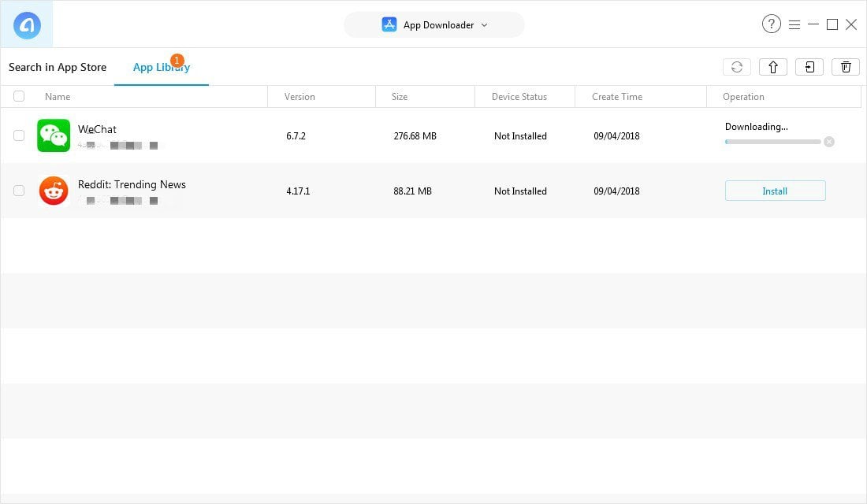Viewport: 867px width, 504px height.
Task: Cancel the WeChat download
Action: (x=828, y=142)
